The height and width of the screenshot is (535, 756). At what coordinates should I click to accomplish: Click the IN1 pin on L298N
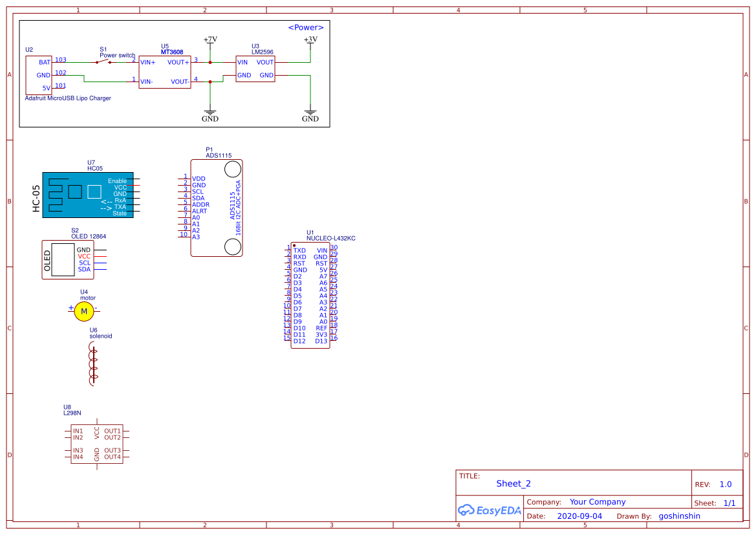[x=78, y=431]
